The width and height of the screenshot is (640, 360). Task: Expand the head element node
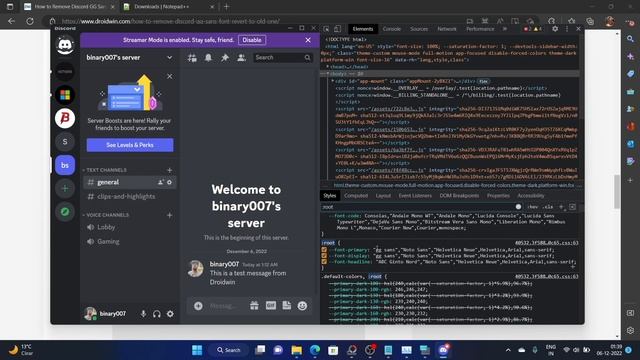tap(327, 67)
